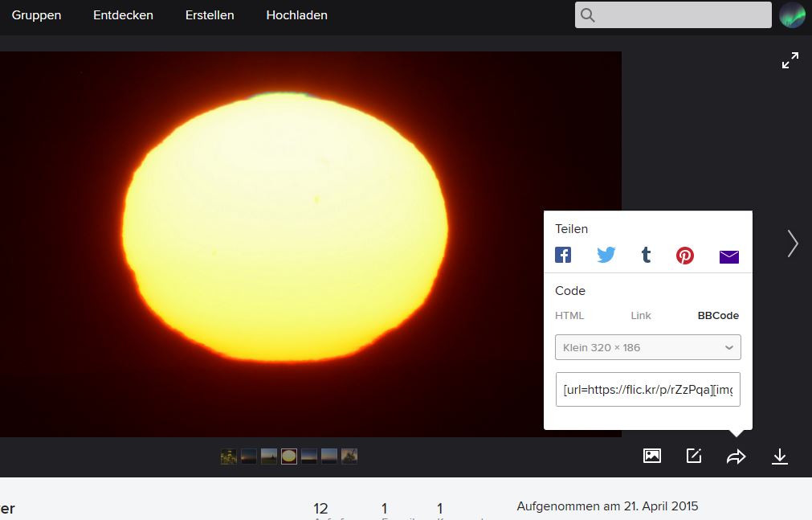Open the Hochladen upload page
The width and height of the screenshot is (812, 520).
coord(296,15)
